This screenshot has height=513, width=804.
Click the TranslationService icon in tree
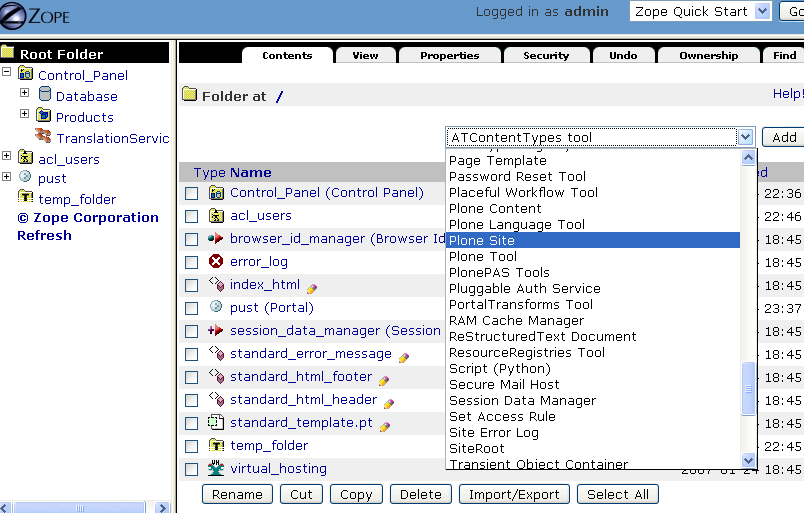(x=43, y=135)
